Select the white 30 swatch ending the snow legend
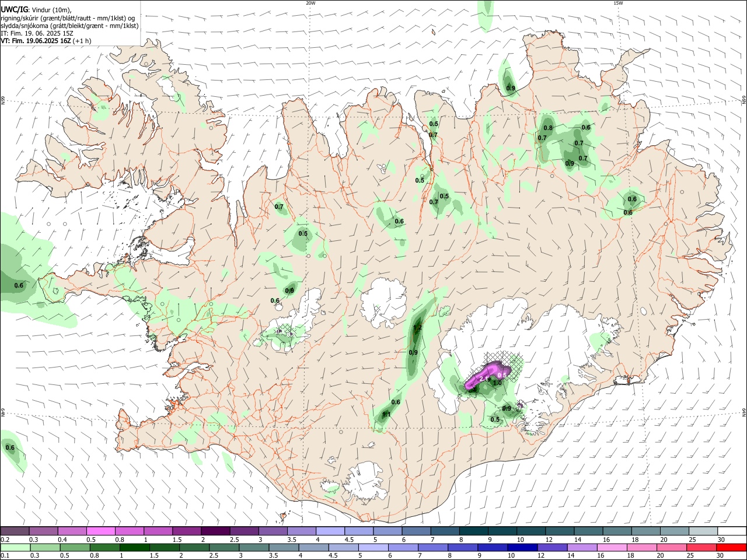Viewport: 747px width, 560px height. tap(732, 531)
